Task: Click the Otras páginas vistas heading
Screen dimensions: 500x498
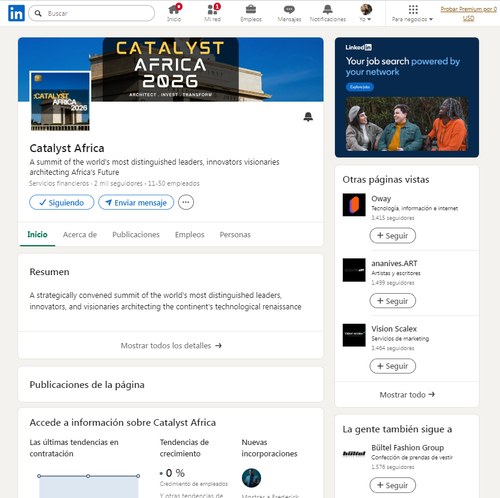Action: click(x=386, y=180)
